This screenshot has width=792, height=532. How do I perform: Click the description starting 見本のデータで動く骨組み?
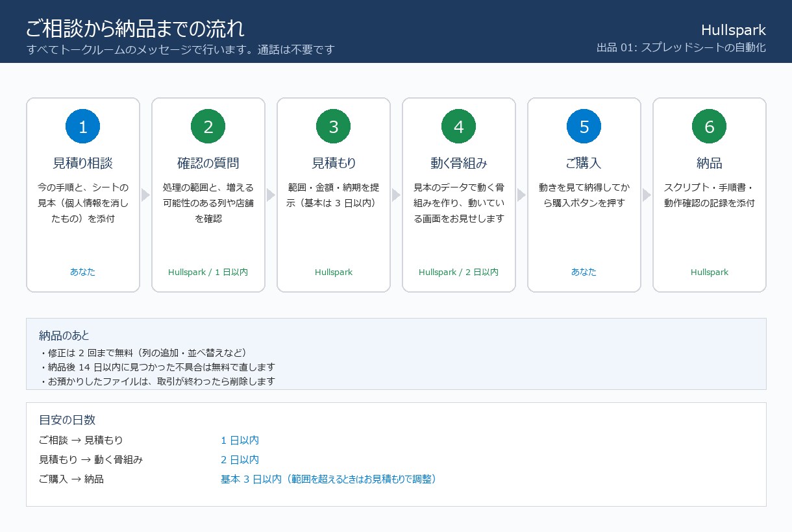(459, 203)
